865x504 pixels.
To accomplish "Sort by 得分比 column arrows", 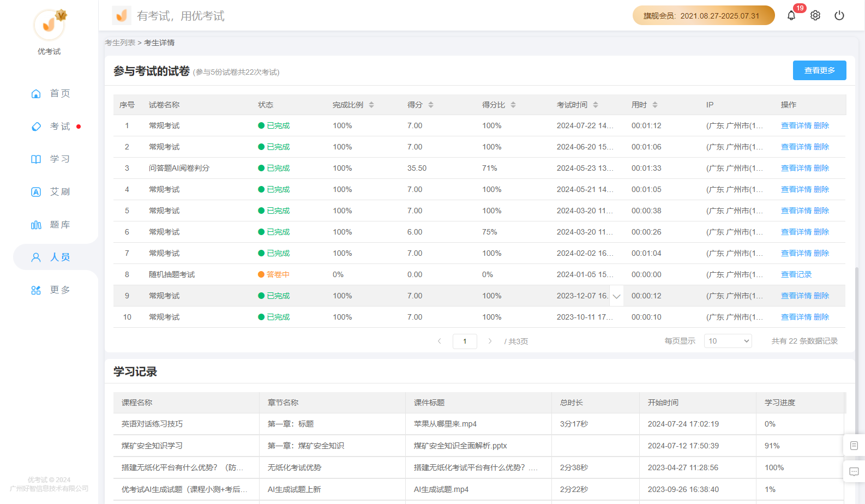I will click(x=513, y=105).
